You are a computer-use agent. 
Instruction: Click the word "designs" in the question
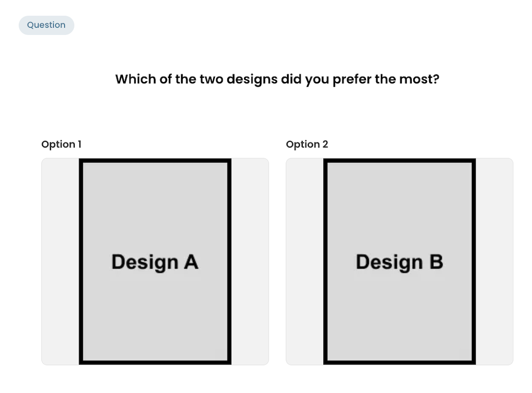coord(252,79)
